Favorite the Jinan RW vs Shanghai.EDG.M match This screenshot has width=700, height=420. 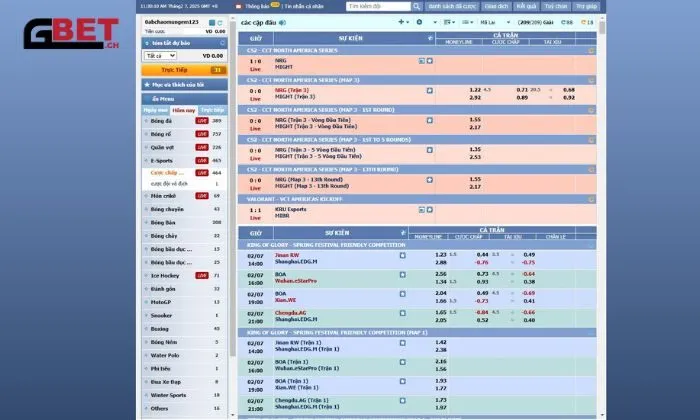402,255
